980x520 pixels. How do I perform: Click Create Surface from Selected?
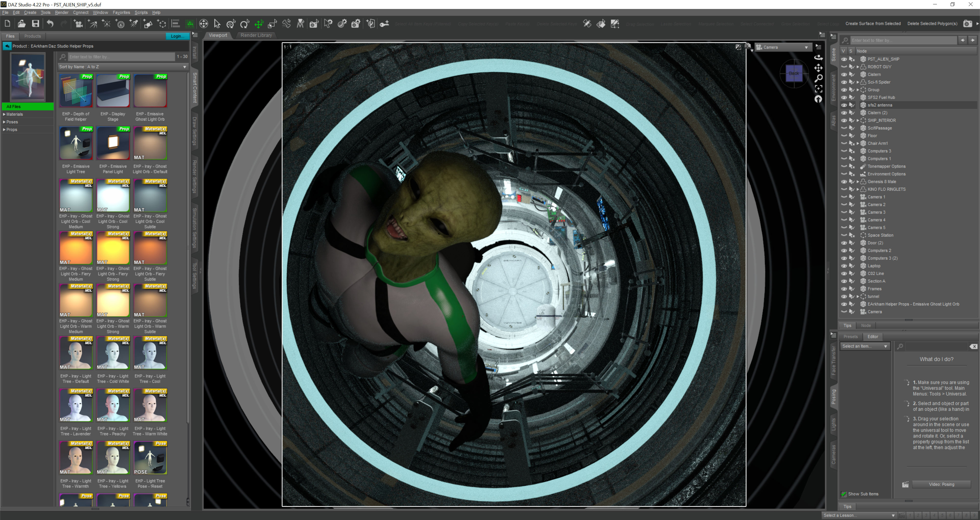point(873,23)
